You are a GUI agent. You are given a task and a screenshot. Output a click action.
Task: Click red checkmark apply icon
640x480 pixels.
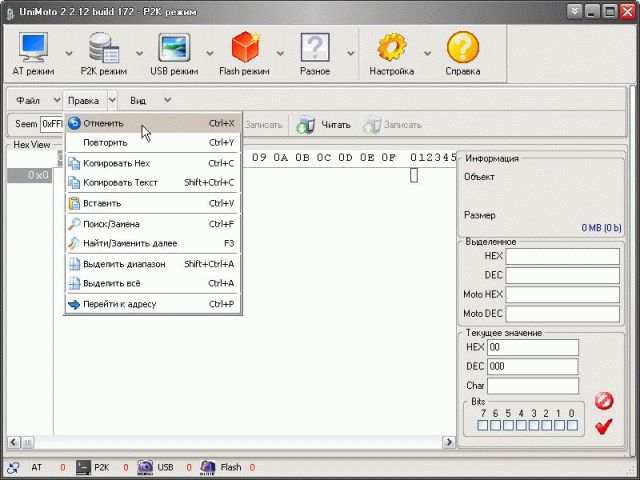604,427
